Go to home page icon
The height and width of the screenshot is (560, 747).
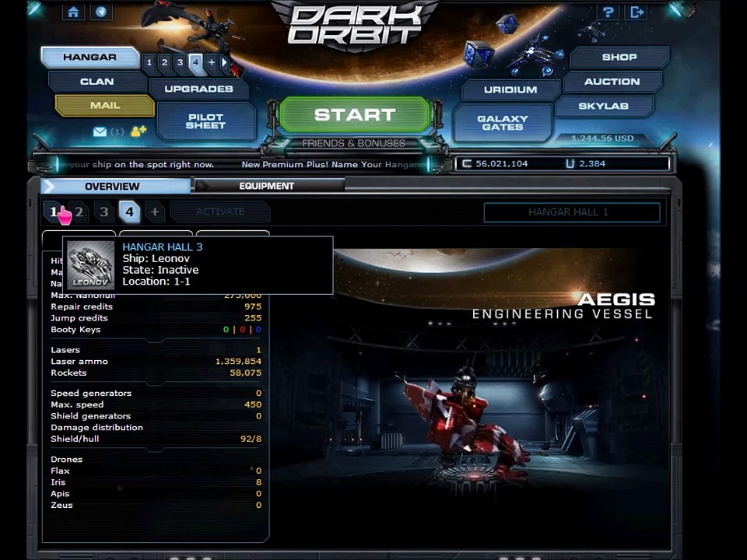coord(73,12)
